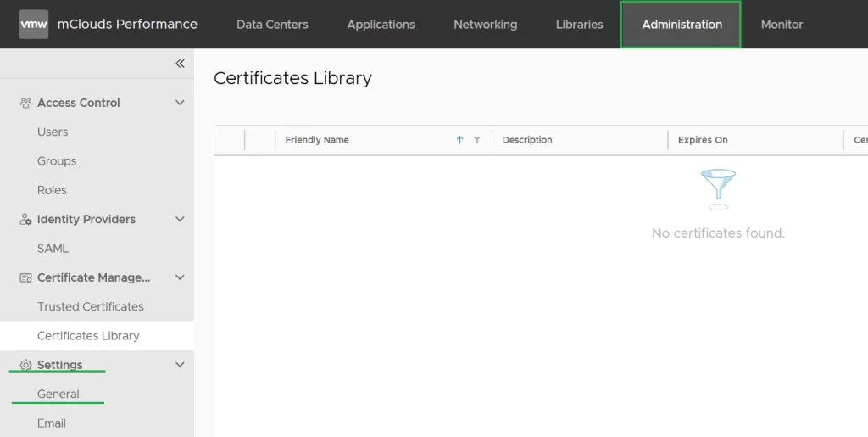Viewport: 868px width, 437px height.
Task: Click the Settings gear icon
Action: (25, 365)
